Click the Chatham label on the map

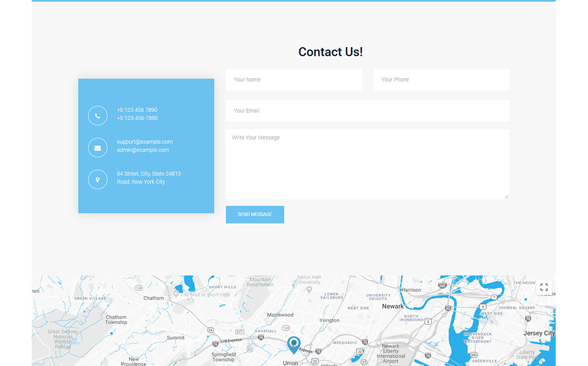(154, 298)
